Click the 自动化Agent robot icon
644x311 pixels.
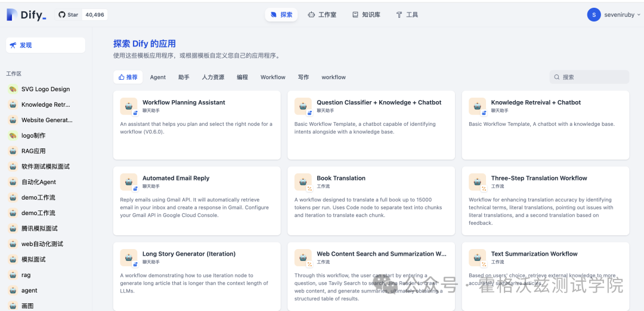click(x=13, y=182)
